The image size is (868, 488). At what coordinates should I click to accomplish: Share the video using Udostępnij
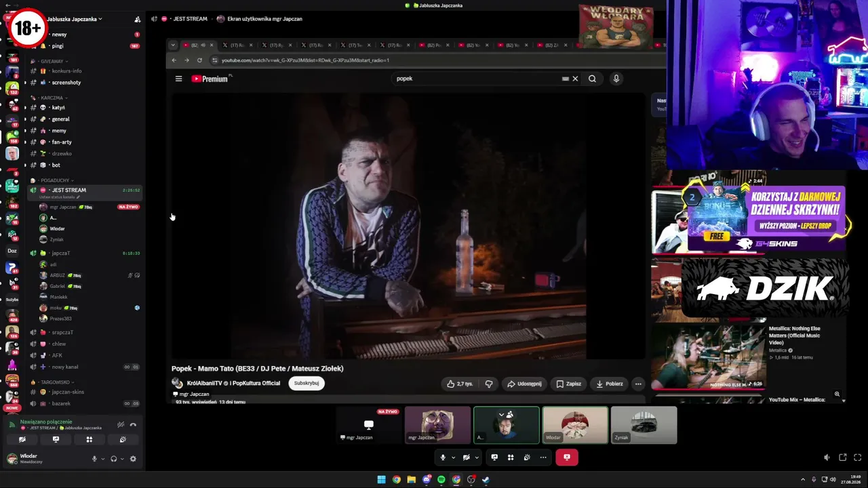(524, 384)
